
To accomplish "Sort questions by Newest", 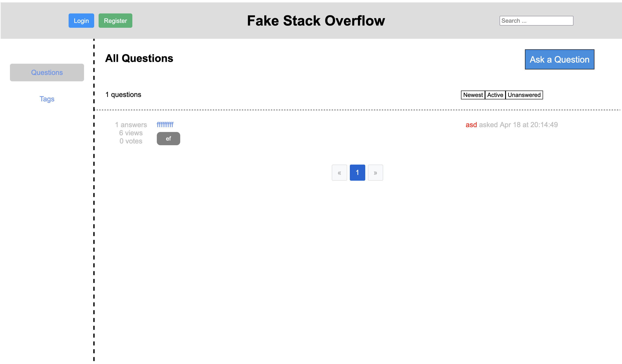I will coord(473,95).
